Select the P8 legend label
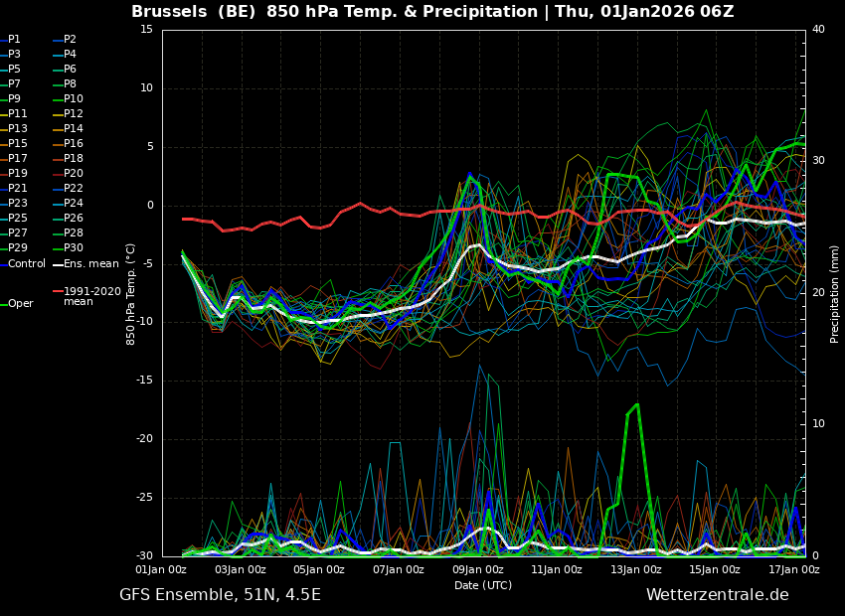 70,84
